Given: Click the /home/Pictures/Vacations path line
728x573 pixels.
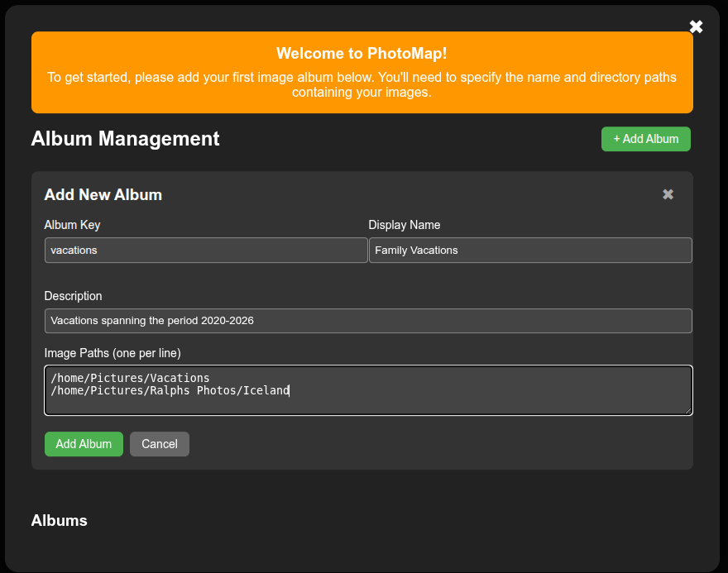Looking at the screenshot, I should [130, 378].
